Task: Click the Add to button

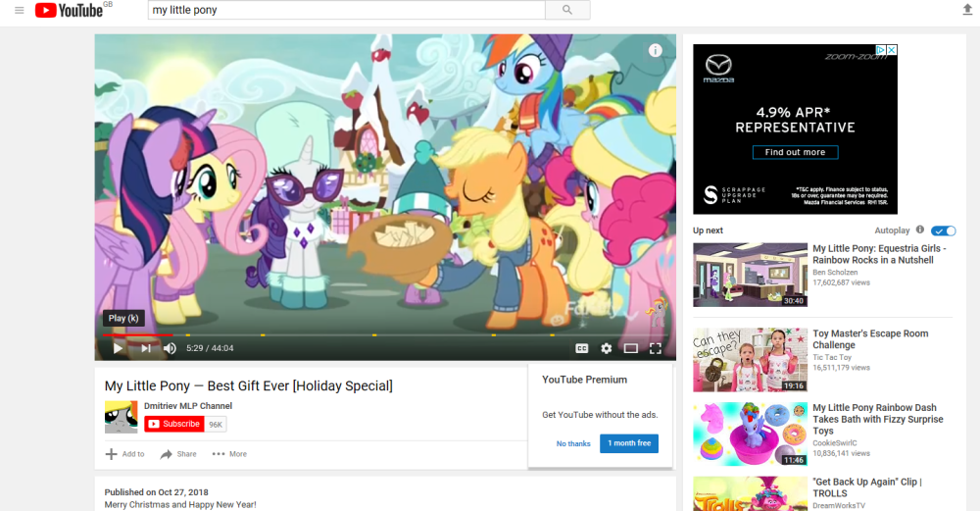Action: [125, 454]
